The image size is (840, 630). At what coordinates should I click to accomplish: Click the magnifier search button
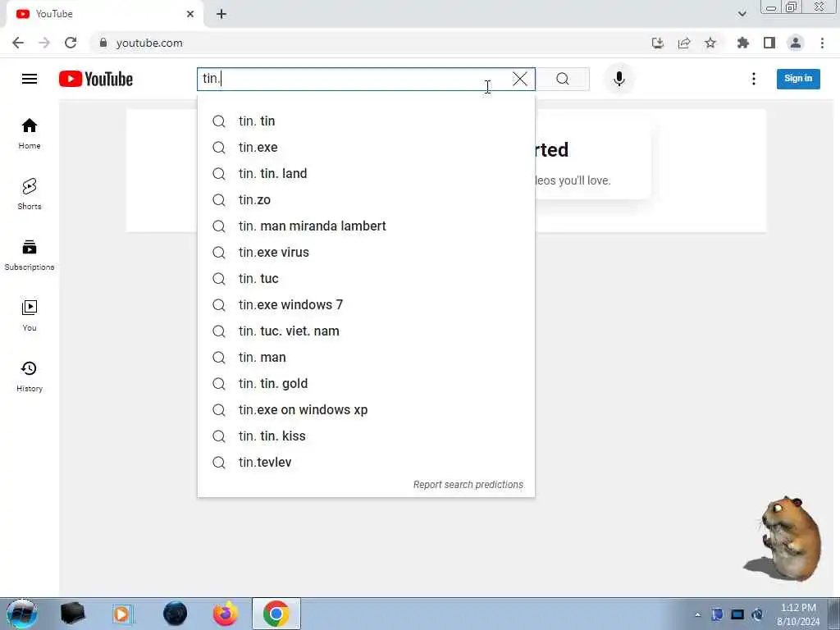coord(563,79)
